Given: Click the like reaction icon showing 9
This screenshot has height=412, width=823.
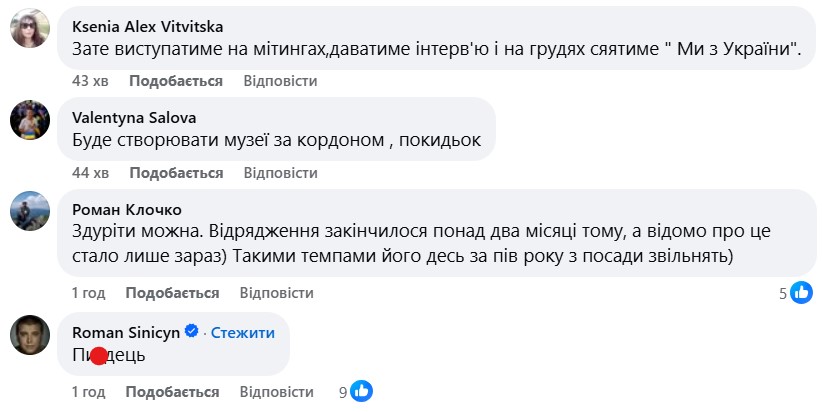Looking at the screenshot, I should 362,392.
